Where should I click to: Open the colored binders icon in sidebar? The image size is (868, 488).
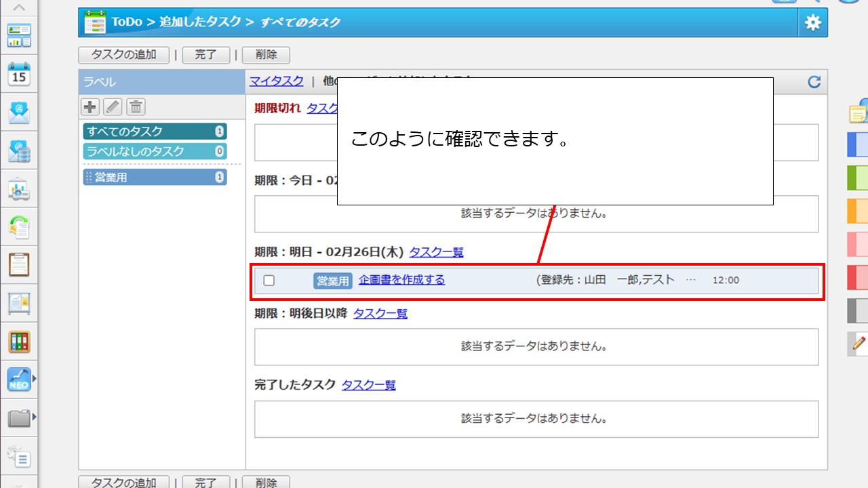19,341
